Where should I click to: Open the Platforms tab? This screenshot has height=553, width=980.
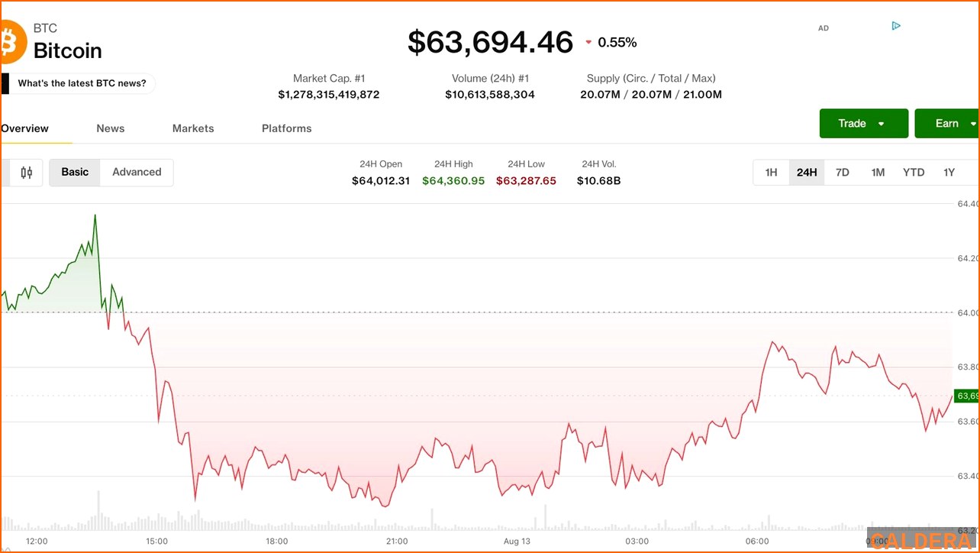pos(287,128)
